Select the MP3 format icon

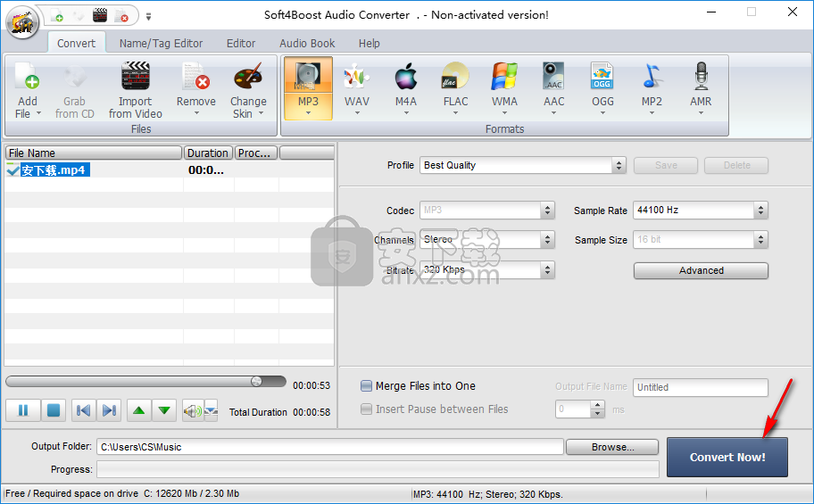click(308, 77)
